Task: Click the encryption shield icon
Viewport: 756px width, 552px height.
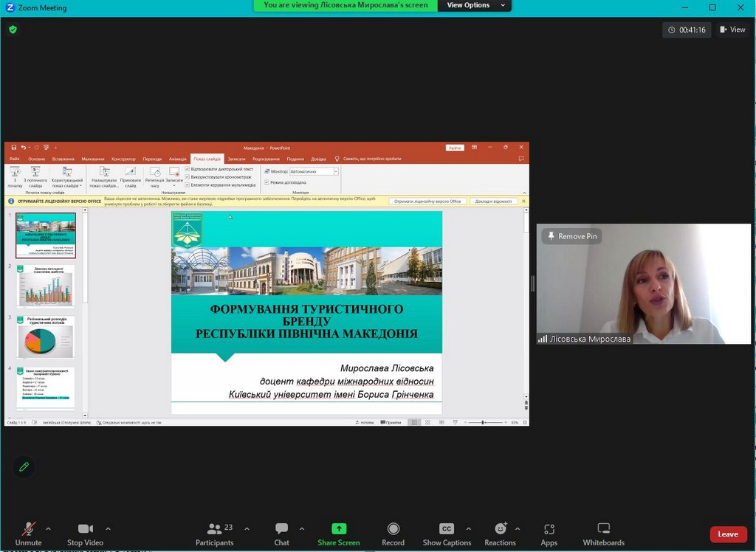Action: click(x=13, y=30)
